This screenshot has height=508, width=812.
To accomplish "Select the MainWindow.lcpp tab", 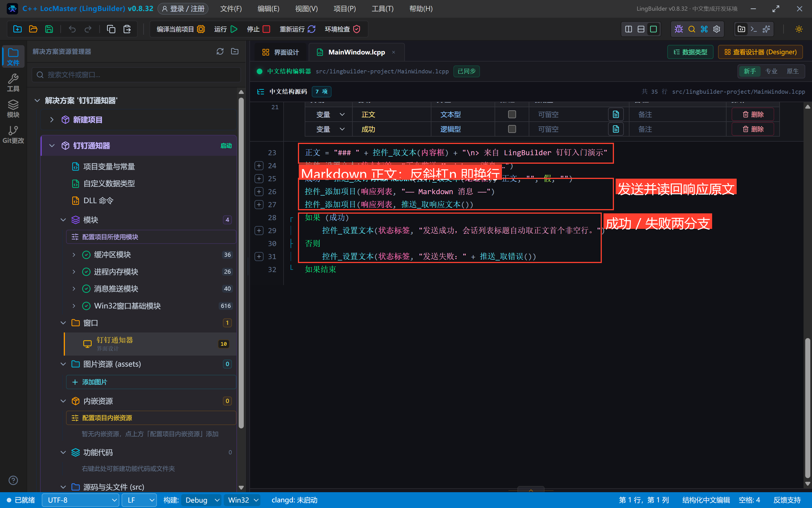I will [356, 52].
